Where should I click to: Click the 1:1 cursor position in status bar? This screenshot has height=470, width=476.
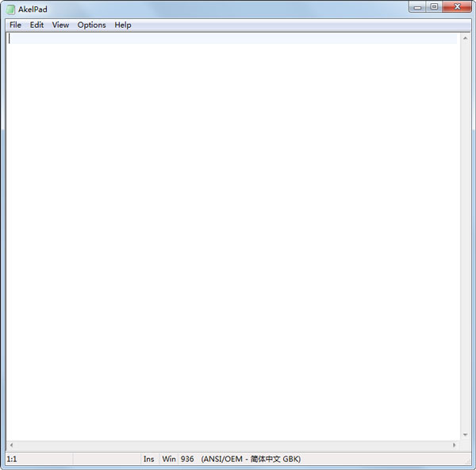(x=13, y=459)
